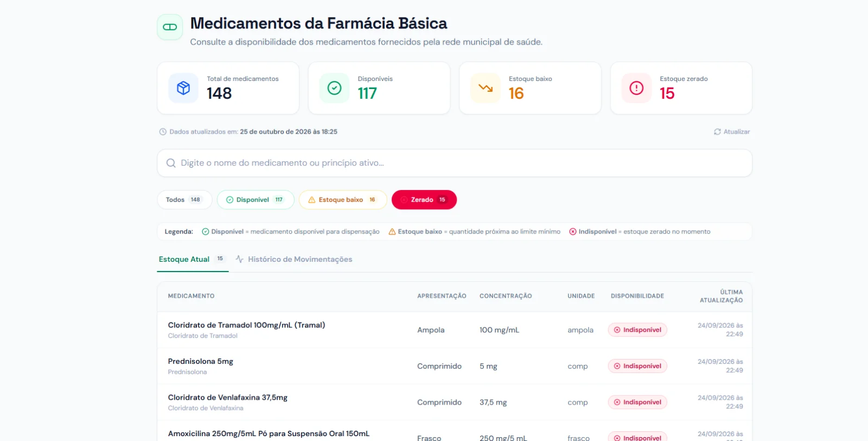Filter list by Estoque baixo 16
The width and height of the screenshot is (868, 441).
[343, 200]
